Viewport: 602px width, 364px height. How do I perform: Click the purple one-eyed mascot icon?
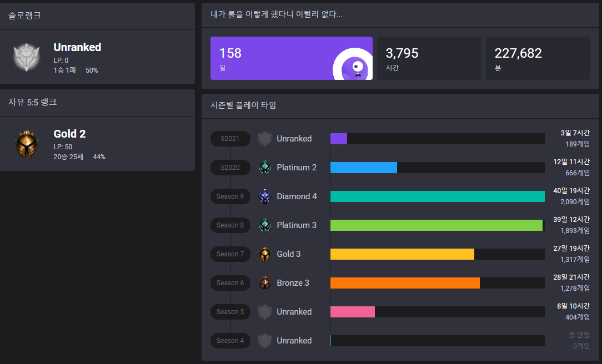[x=353, y=64]
